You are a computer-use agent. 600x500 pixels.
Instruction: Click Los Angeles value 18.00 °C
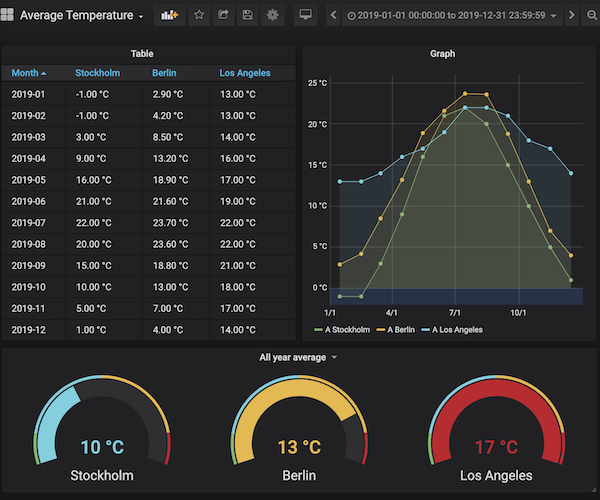[238, 287]
